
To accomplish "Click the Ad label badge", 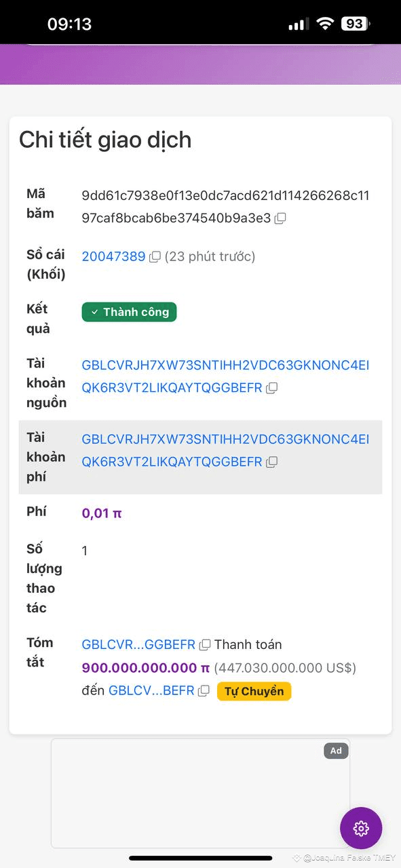I will [x=336, y=751].
